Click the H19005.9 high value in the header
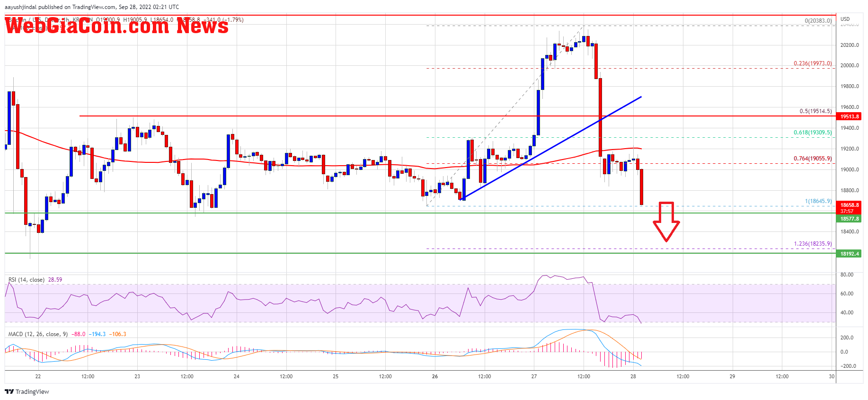 point(135,20)
